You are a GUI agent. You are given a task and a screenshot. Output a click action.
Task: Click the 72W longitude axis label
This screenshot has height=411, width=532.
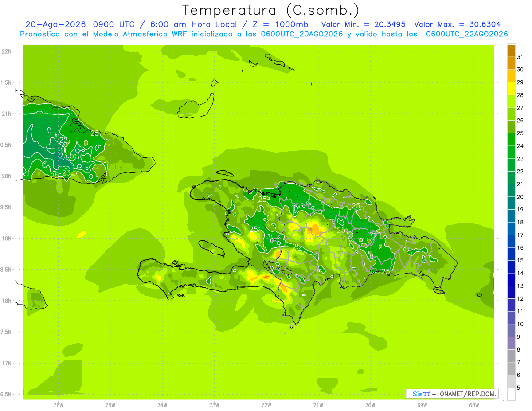266,405
